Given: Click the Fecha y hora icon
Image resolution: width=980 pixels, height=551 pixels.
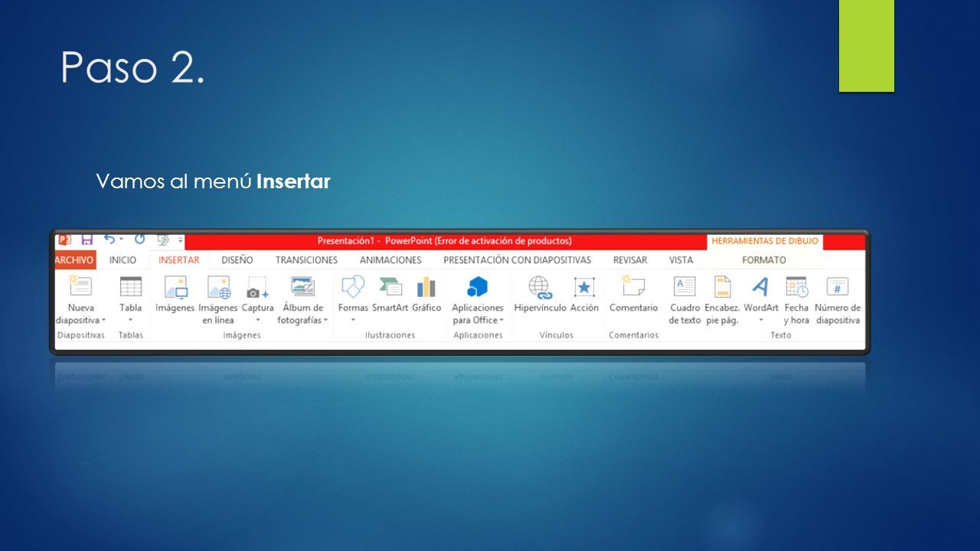Looking at the screenshot, I should click(796, 287).
